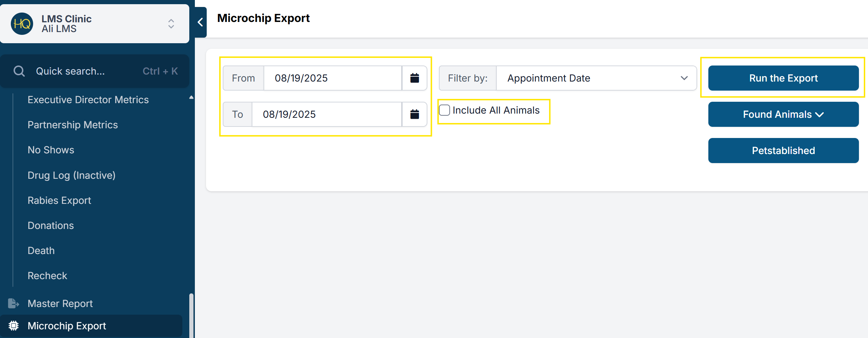Image resolution: width=868 pixels, height=338 pixels.
Task: Open Rabies Export in the sidebar
Action: pyautogui.click(x=59, y=200)
